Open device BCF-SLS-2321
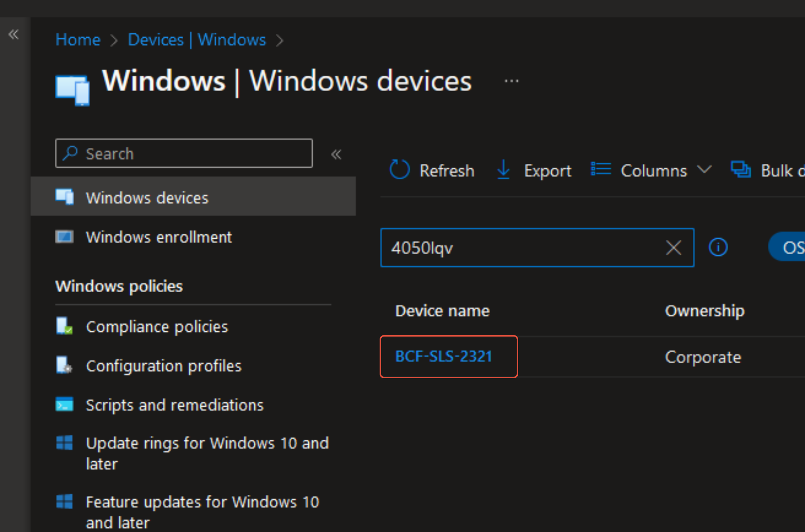The height and width of the screenshot is (532, 805). click(x=443, y=357)
